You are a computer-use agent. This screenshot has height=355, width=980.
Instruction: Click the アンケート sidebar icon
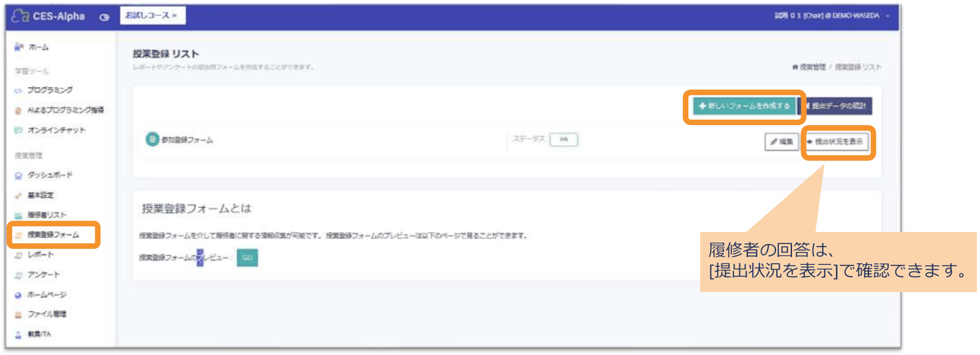(18, 275)
